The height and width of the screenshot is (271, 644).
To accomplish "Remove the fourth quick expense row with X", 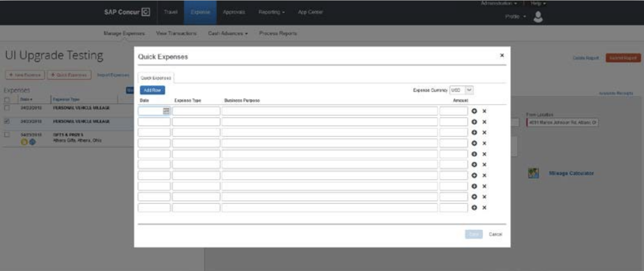I will [484, 143].
